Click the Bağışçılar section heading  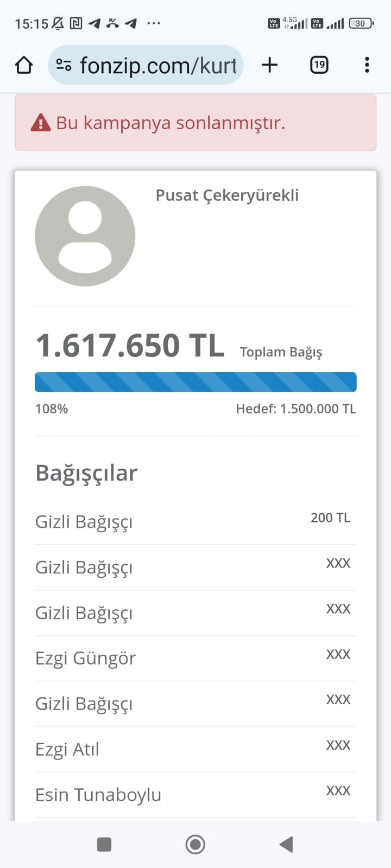[x=86, y=473]
